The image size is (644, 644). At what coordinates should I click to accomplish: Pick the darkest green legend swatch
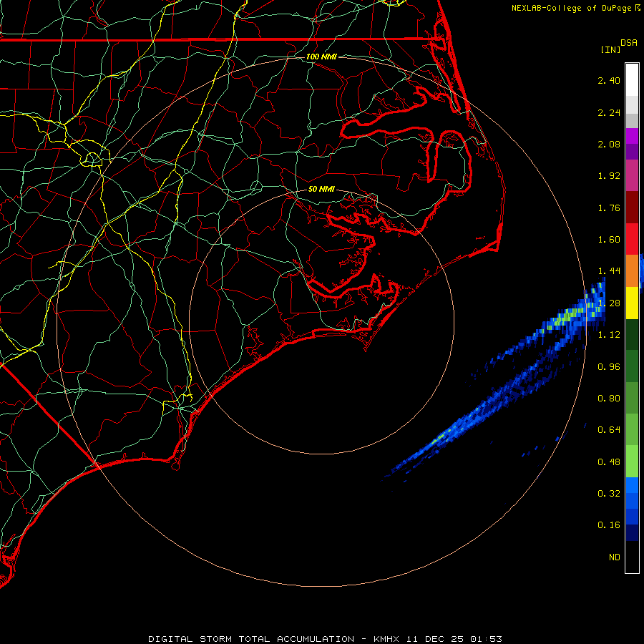coord(632,334)
